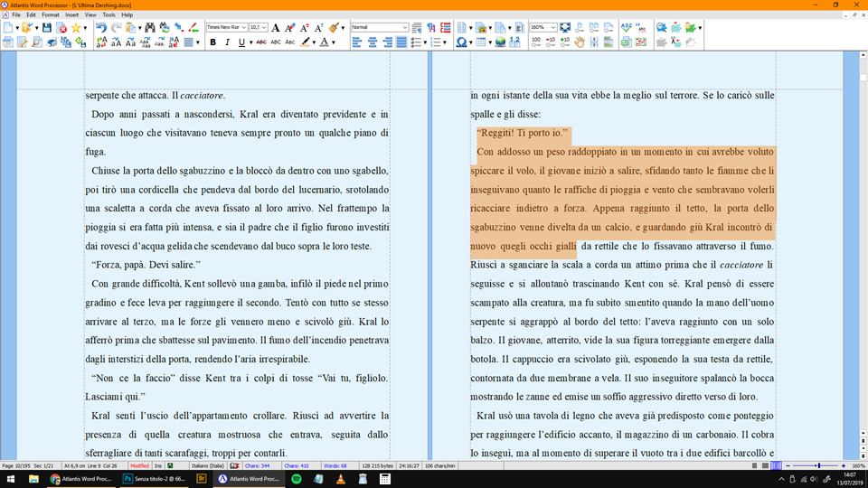Click the Insert hyperlink globe icon
Screen dimensions: 868x488
[501, 42]
